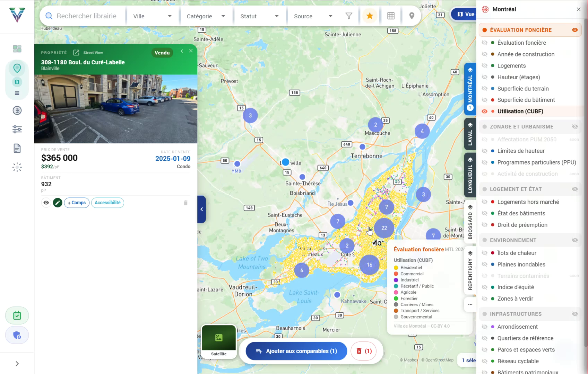
Task: Switch to Satellite map thumbnail
Action: pos(219,341)
